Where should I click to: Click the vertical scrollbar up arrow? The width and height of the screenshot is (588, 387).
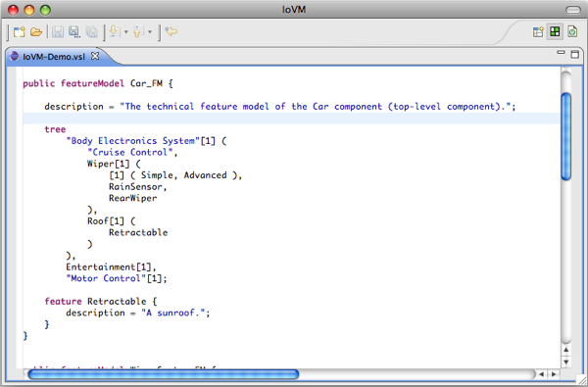click(x=565, y=350)
